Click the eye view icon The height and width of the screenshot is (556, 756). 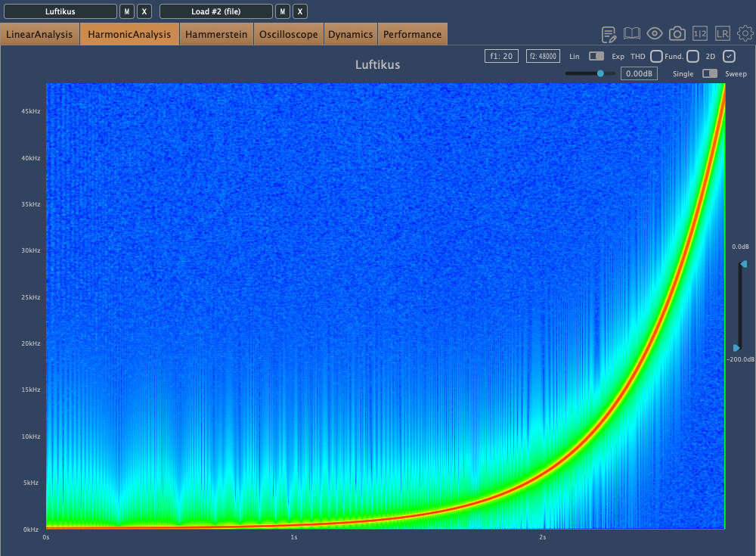[x=655, y=34]
